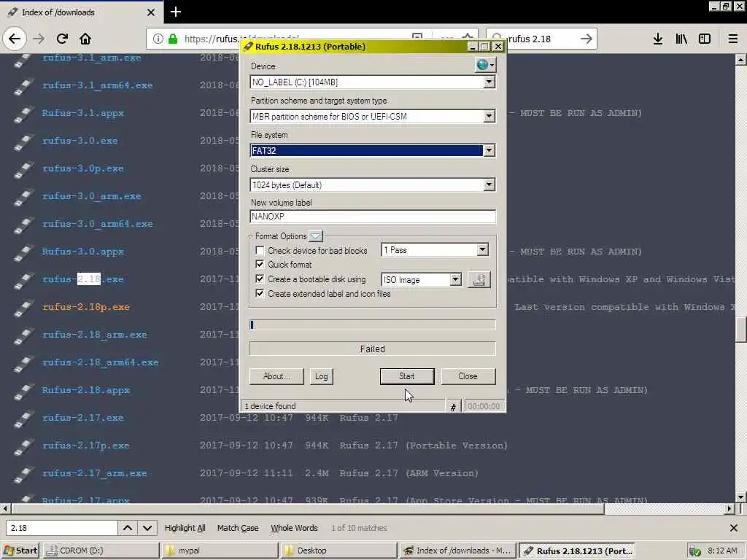Reload the downloads page

62,39
